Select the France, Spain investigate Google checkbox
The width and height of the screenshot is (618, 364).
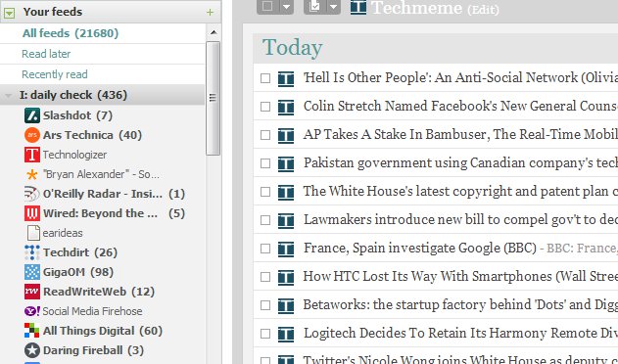click(x=265, y=249)
